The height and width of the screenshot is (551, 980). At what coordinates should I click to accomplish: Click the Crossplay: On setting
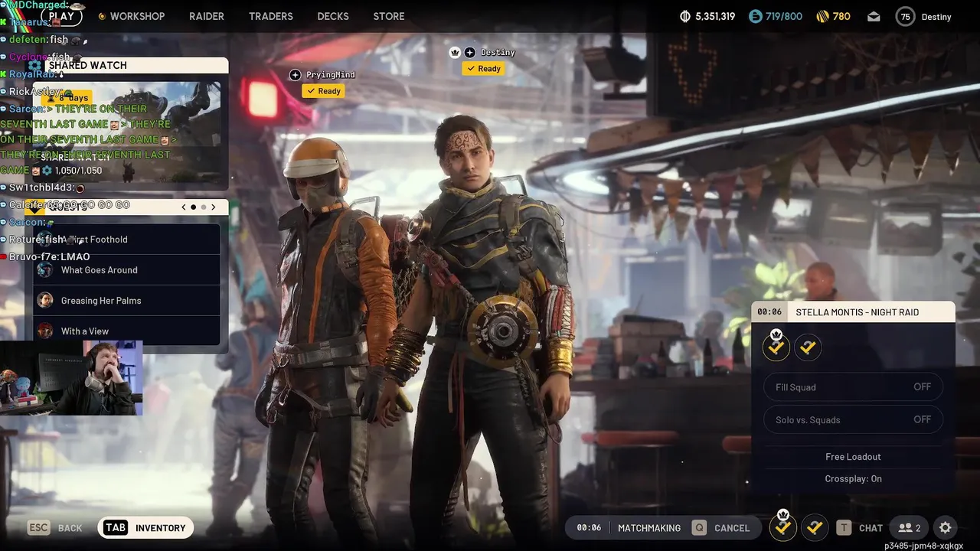tap(853, 478)
